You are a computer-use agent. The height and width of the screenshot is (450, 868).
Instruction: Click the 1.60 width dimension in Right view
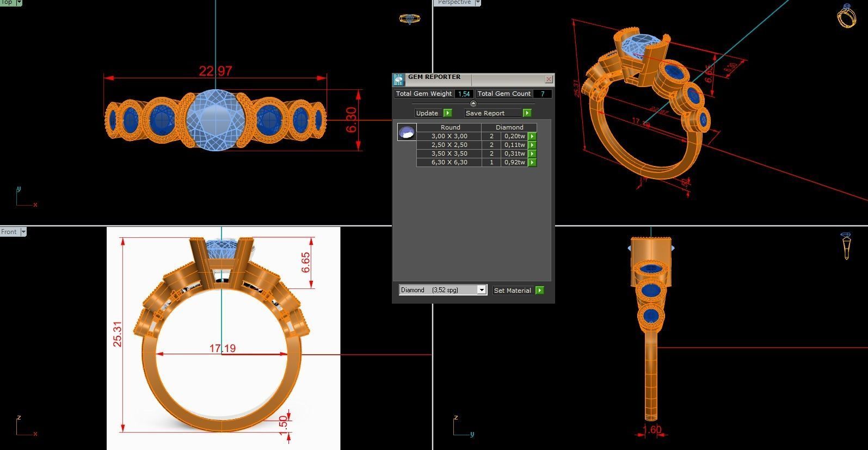click(x=652, y=430)
